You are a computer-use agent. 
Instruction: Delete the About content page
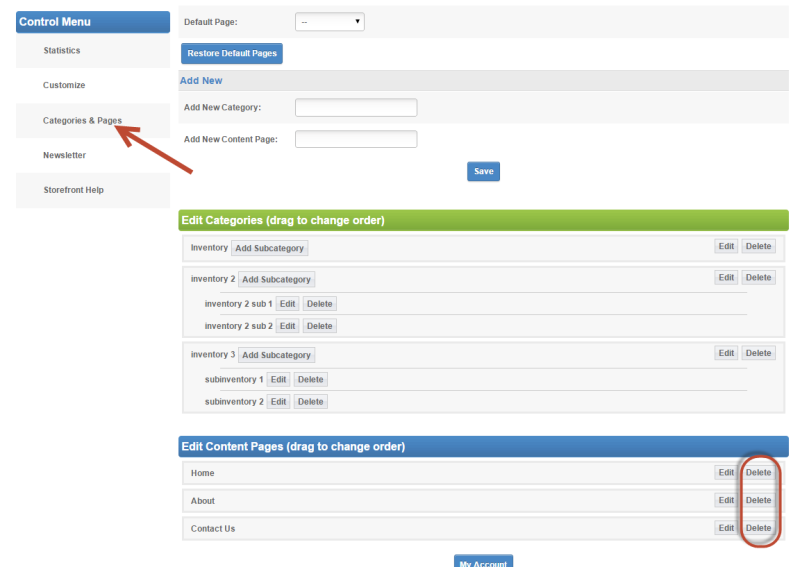758,500
